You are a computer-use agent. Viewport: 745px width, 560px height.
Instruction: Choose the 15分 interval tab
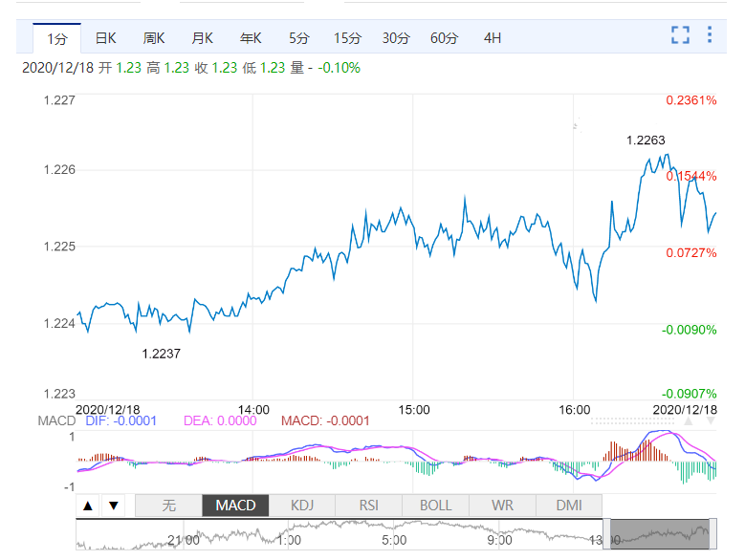347,38
